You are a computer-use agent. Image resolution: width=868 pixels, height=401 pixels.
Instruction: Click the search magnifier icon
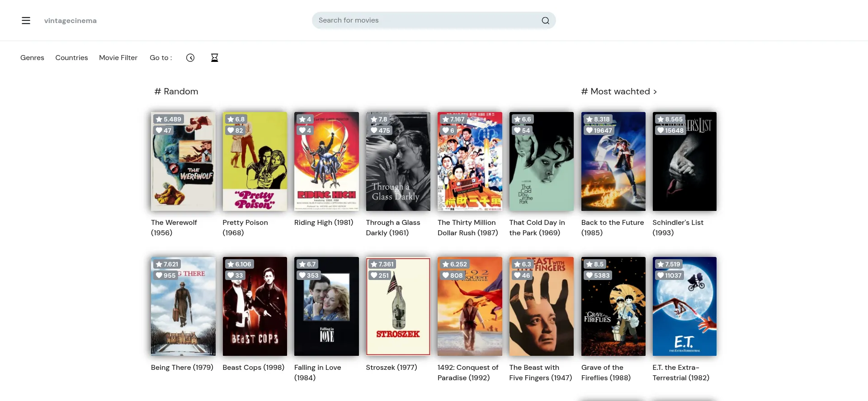[x=545, y=20]
